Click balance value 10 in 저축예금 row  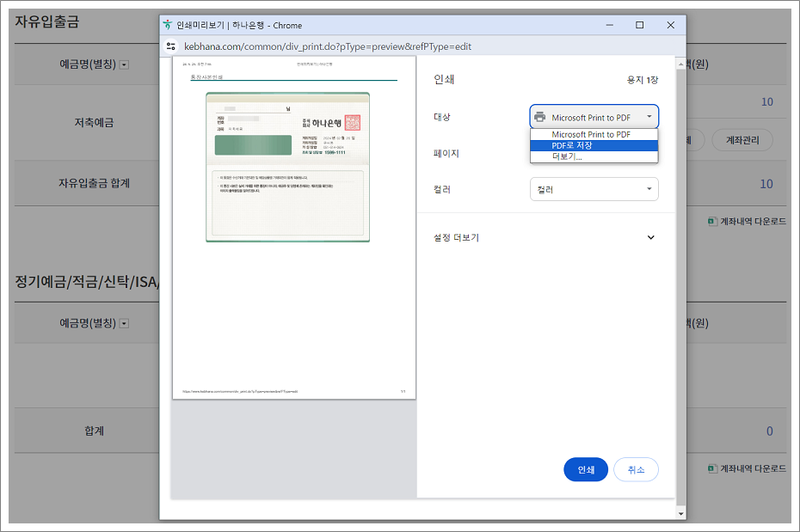(x=766, y=102)
